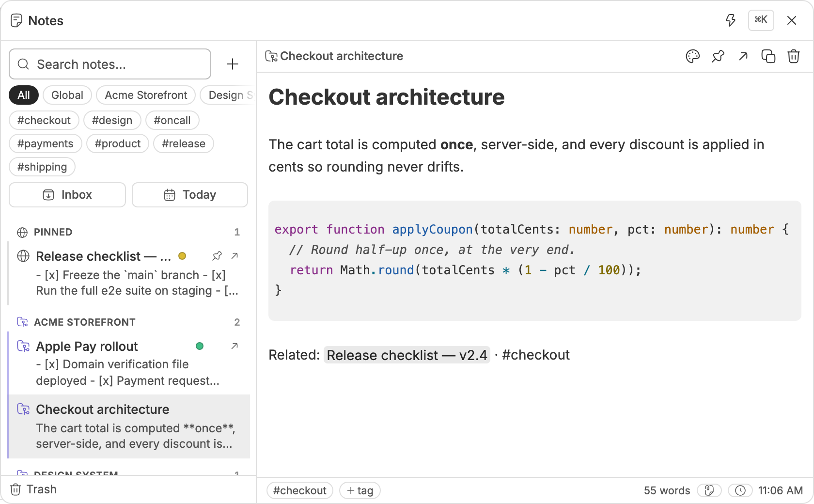
Task: Open the color palette icon in note toolbar
Action: coord(693,56)
